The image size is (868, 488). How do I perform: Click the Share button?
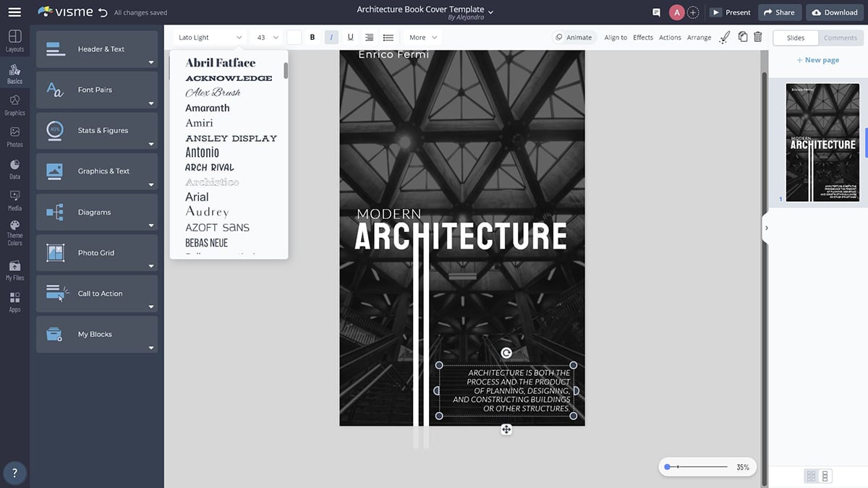click(779, 12)
